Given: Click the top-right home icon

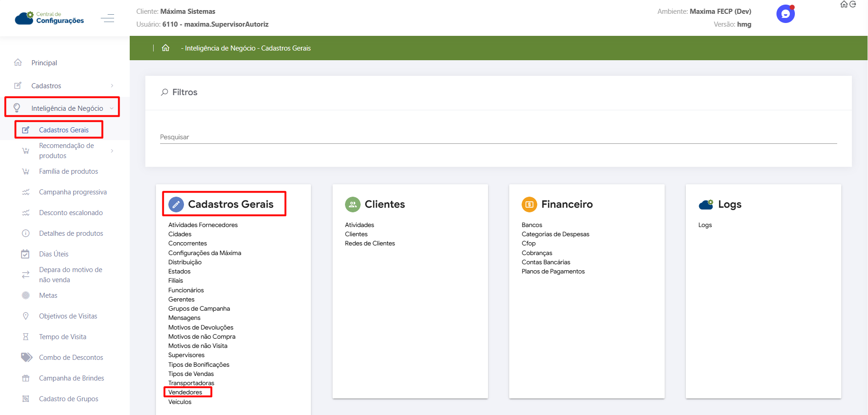Looking at the screenshot, I should click(x=844, y=4).
